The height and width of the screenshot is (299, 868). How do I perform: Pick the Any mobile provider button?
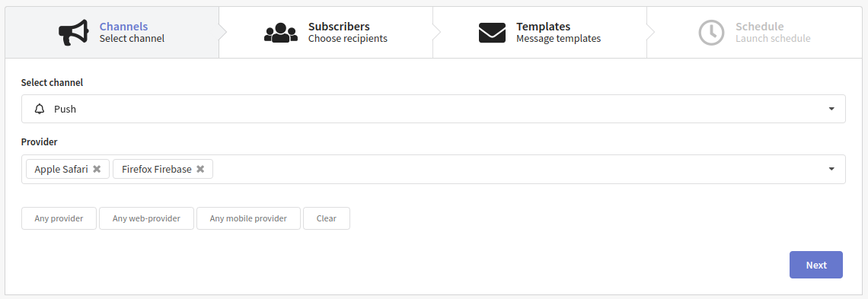(248, 218)
